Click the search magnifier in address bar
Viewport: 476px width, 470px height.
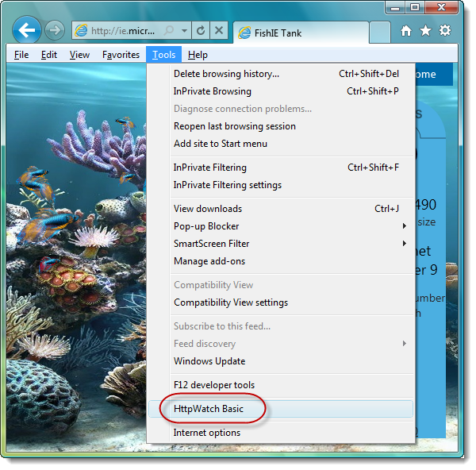coord(169,30)
